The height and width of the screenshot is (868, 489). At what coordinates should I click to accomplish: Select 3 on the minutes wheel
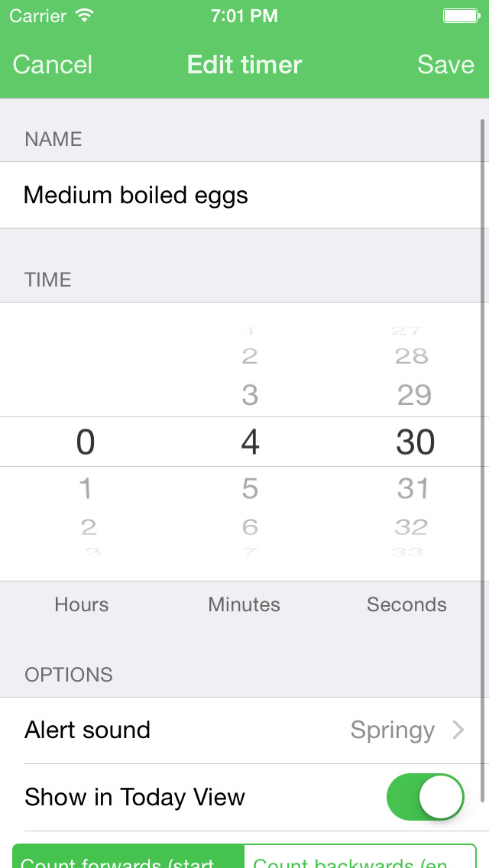click(250, 396)
